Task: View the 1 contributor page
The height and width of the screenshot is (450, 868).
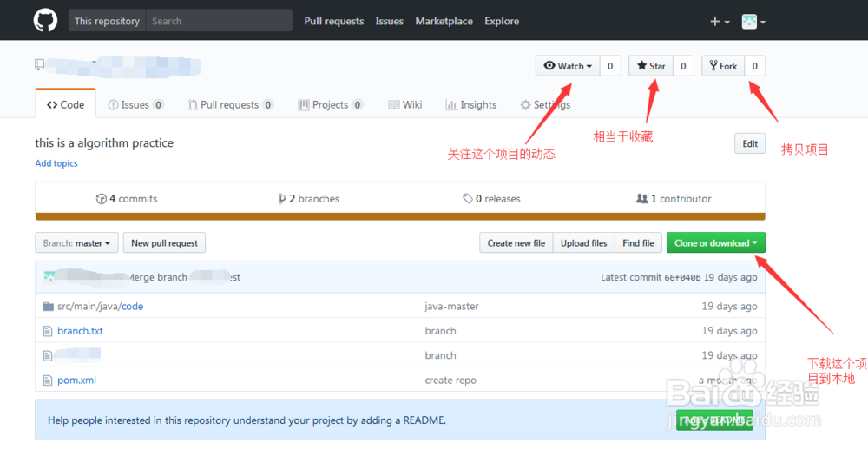Action: pos(674,198)
